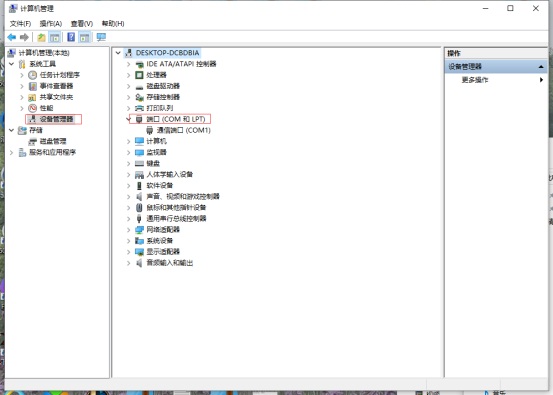Select 设备管理器 in left tree
553x395 pixels.
(56, 119)
